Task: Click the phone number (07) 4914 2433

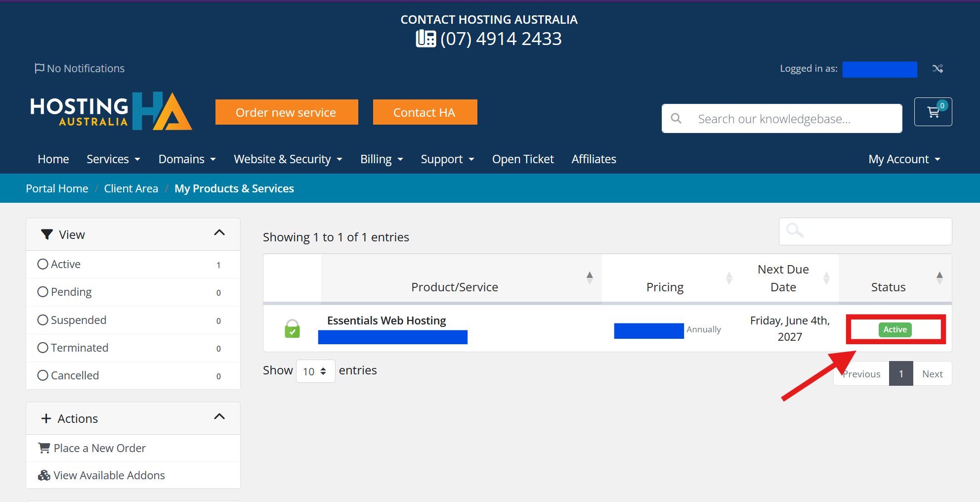Action: (501, 39)
